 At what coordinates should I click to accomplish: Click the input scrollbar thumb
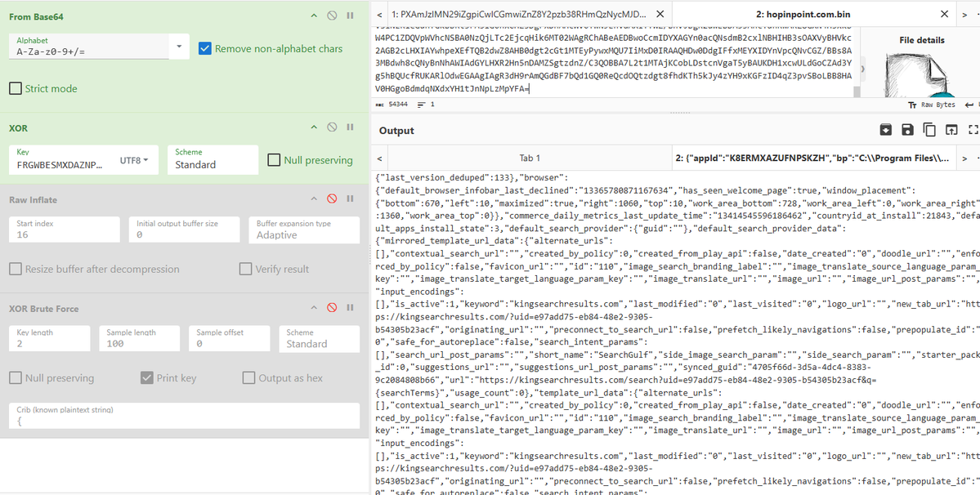pos(857,91)
